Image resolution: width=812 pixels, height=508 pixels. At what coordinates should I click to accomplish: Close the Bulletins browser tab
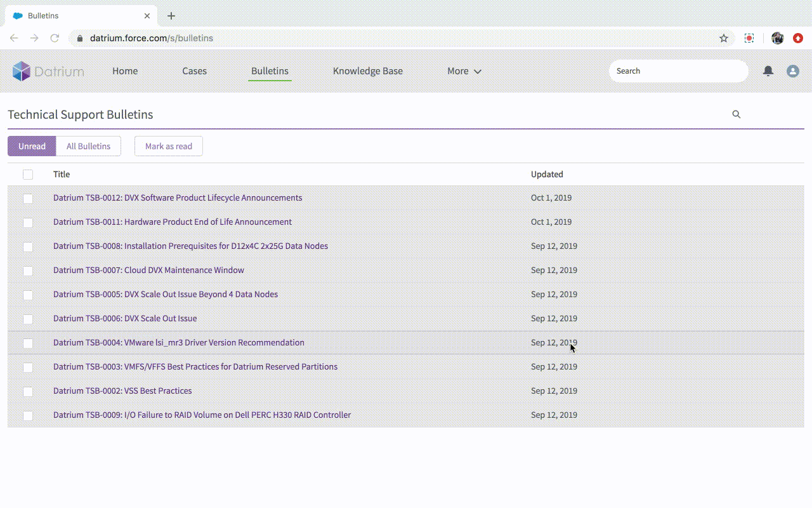tap(147, 16)
